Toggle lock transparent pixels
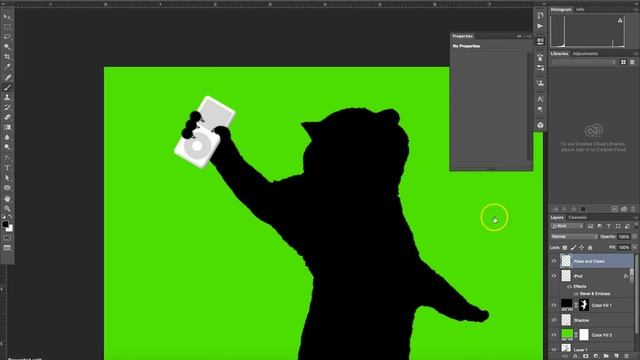 click(x=565, y=247)
